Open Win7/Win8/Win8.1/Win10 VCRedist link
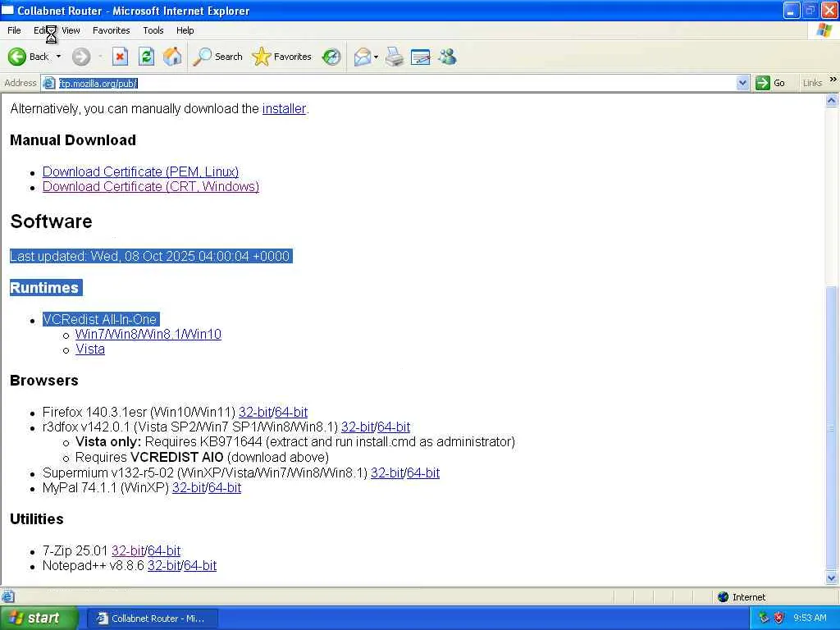This screenshot has width=840, height=630. coord(148,335)
